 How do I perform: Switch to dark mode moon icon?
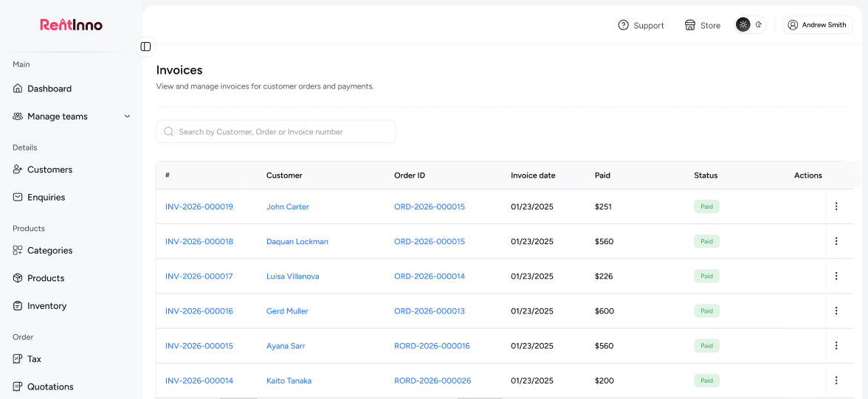point(759,25)
